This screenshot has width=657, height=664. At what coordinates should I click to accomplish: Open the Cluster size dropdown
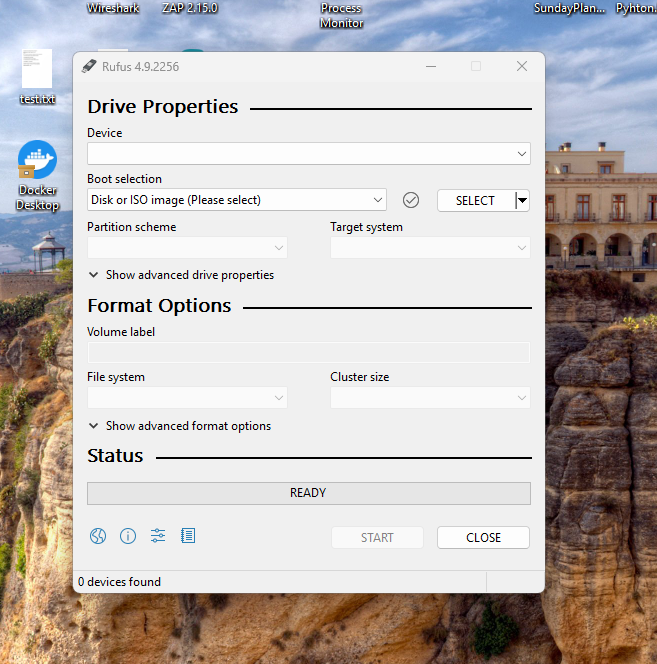tap(430, 398)
